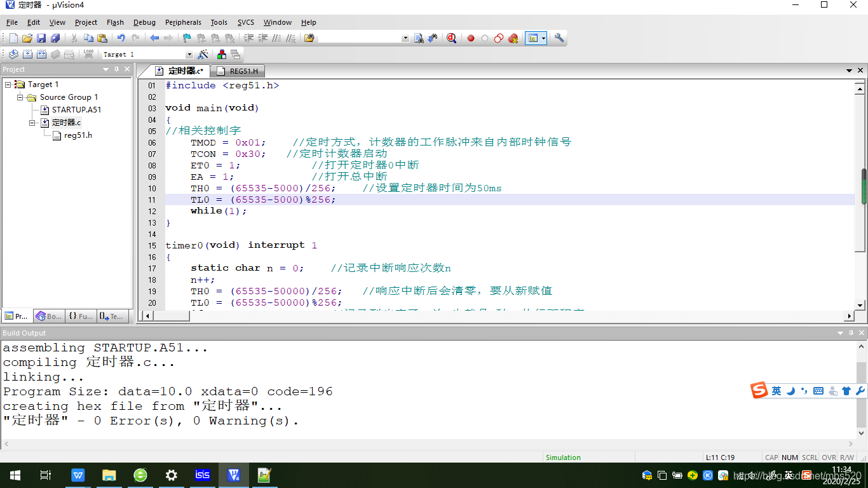Close the Project panel
This screenshot has width=868, height=488.
click(127, 69)
